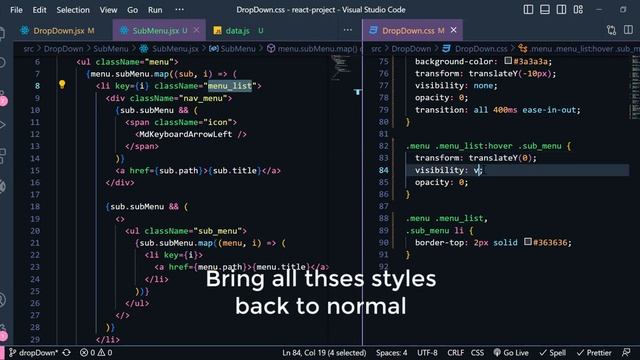Click the highlighted menu_list text on line 8
640x360 pixels.
click(230, 86)
